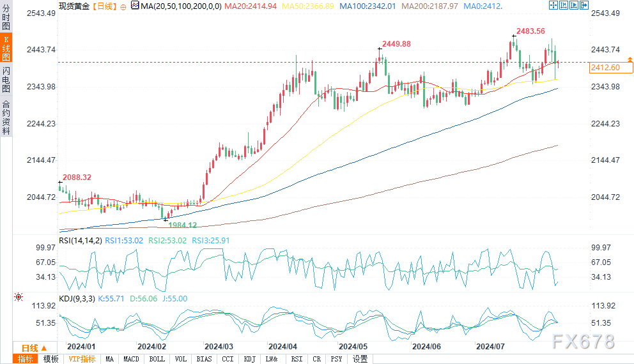Image resolution: width=634 pixels, height=364 pixels.
Task: Switch to the K线图 side tab
Action: pyautogui.click(x=6, y=49)
